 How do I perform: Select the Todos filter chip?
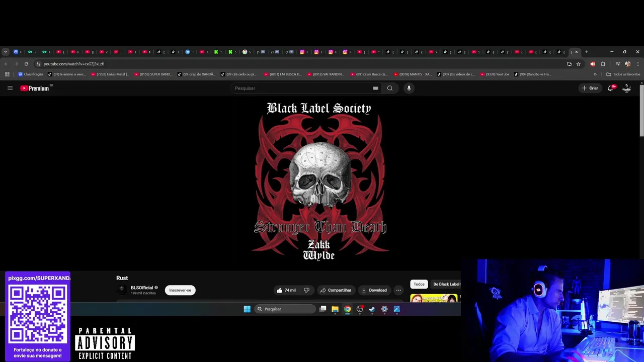[x=419, y=284]
